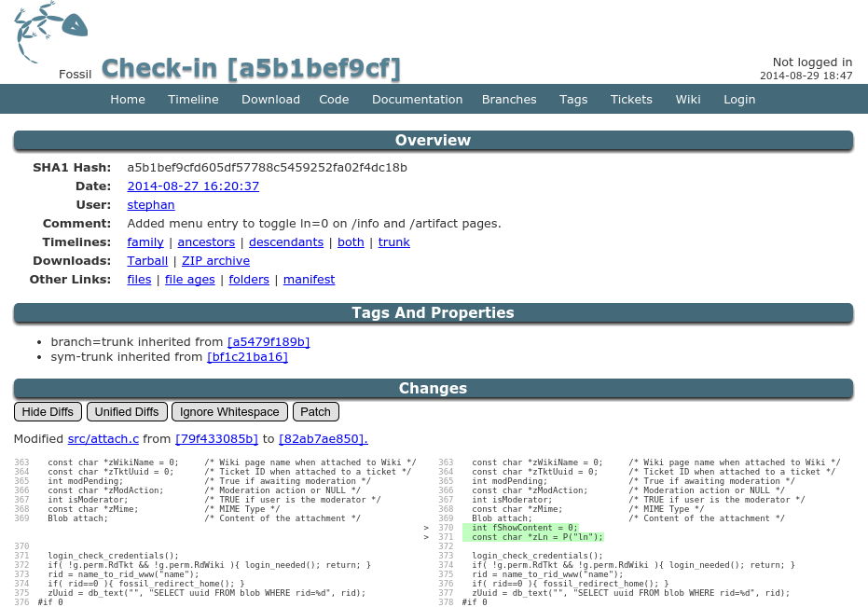868x607 pixels.
Task: Open user stephan's link
Action: pos(151,205)
